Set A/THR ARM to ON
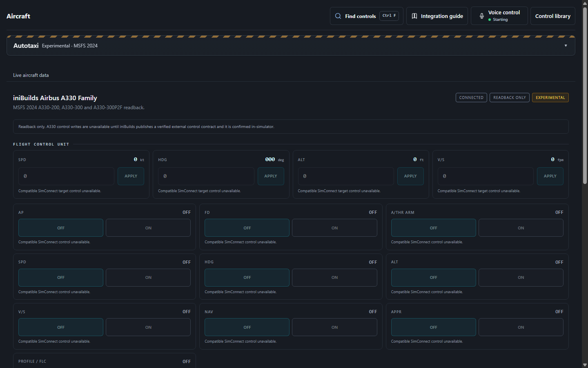The image size is (588, 368). coord(521,228)
